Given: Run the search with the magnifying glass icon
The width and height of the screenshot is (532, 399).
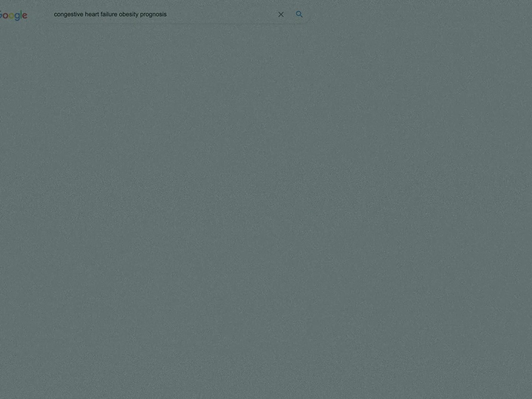Looking at the screenshot, I should [299, 14].
